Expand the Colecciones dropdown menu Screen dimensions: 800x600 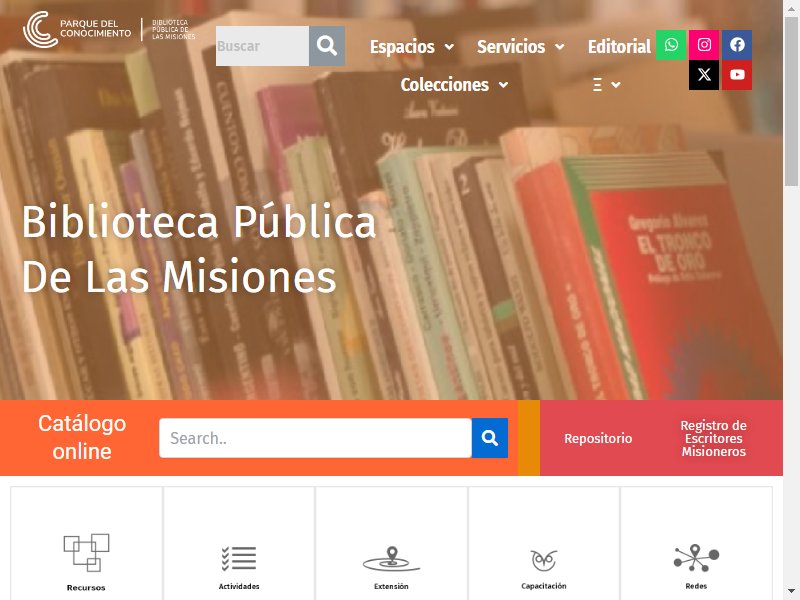pos(454,85)
